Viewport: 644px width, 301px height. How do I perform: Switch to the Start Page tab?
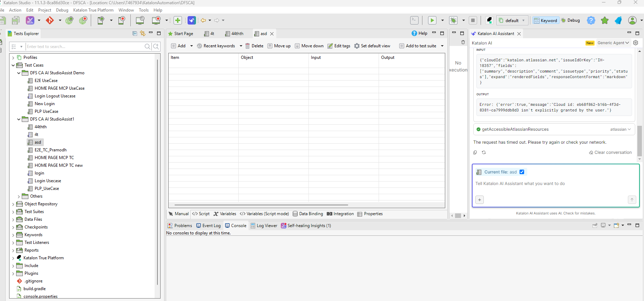tap(181, 34)
